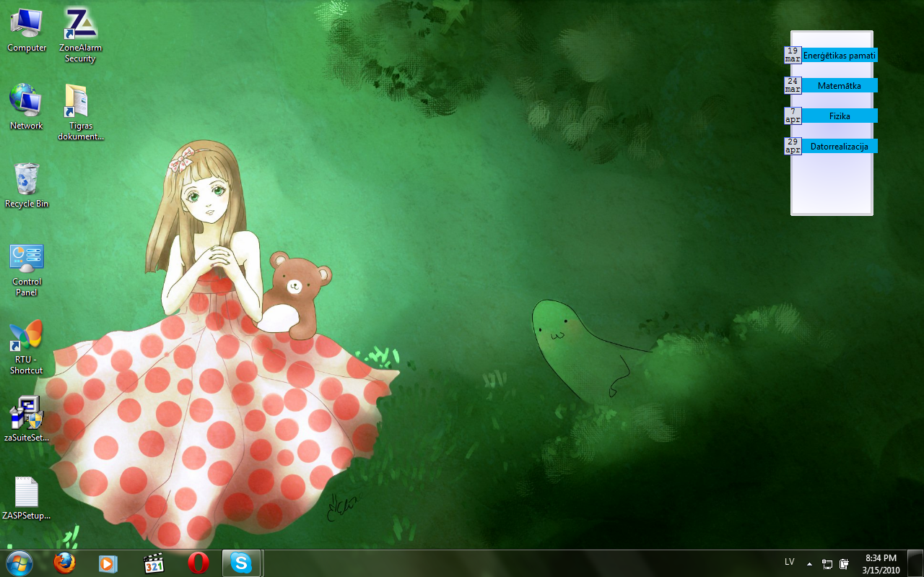This screenshot has height=577, width=924.
Task: Open the network tray icon
Action: click(827, 563)
